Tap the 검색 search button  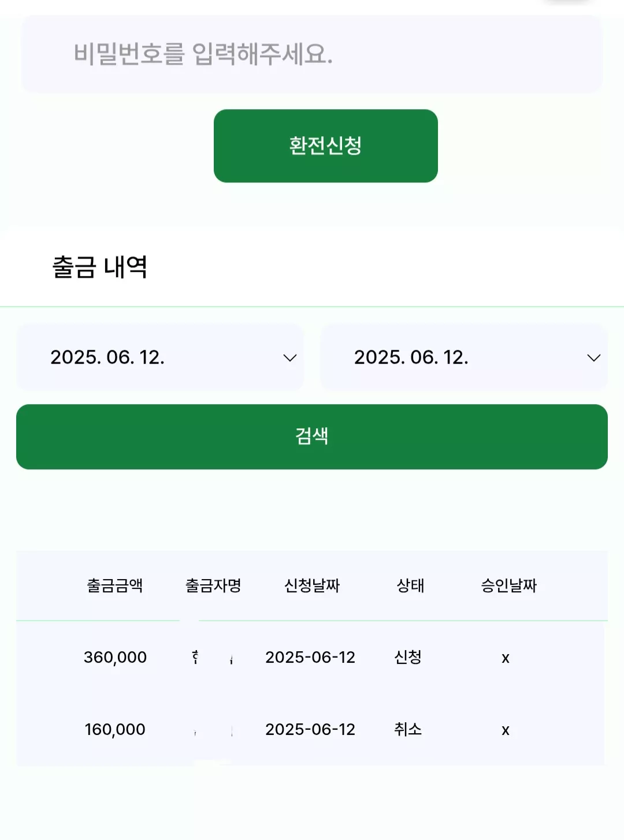[312, 436]
